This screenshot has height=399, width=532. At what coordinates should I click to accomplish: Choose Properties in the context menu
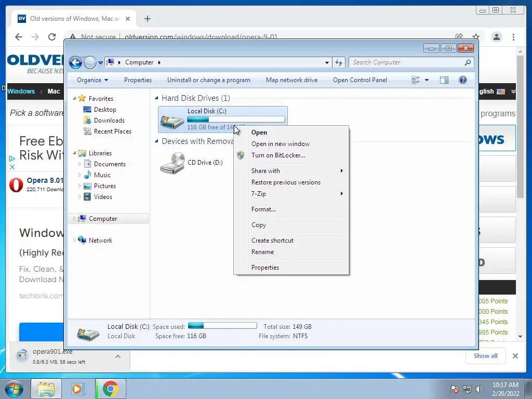click(x=265, y=268)
